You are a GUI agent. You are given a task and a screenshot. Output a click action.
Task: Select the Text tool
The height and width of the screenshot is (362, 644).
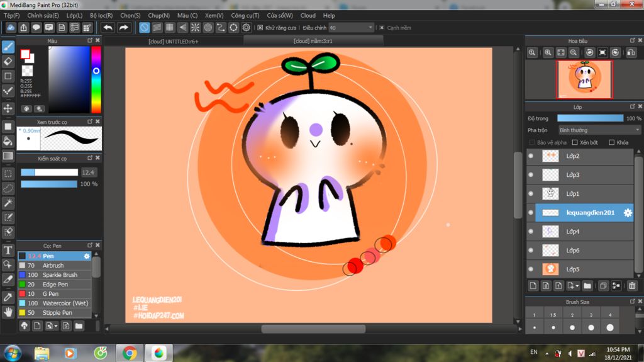tap(8, 250)
